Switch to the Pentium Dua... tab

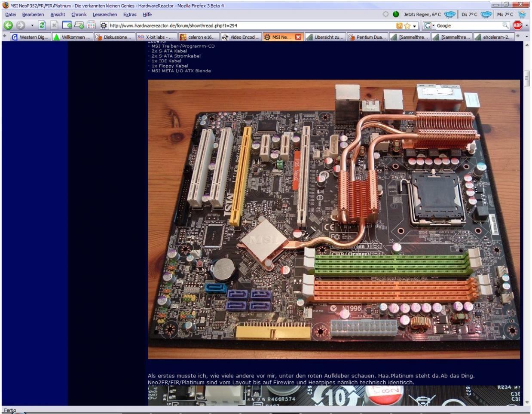coord(367,37)
